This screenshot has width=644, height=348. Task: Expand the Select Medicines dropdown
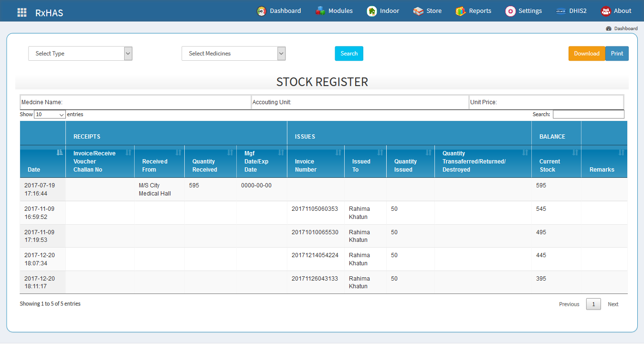point(233,54)
